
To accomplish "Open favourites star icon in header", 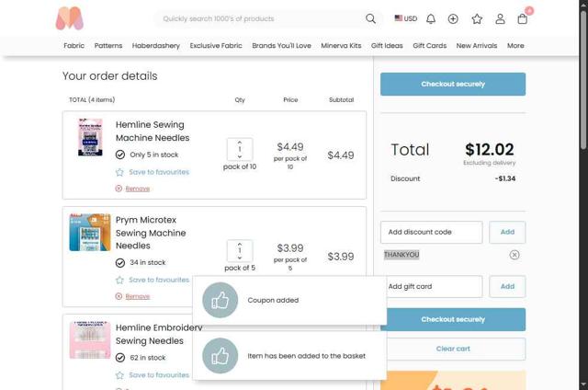I will pyautogui.click(x=477, y=18).
